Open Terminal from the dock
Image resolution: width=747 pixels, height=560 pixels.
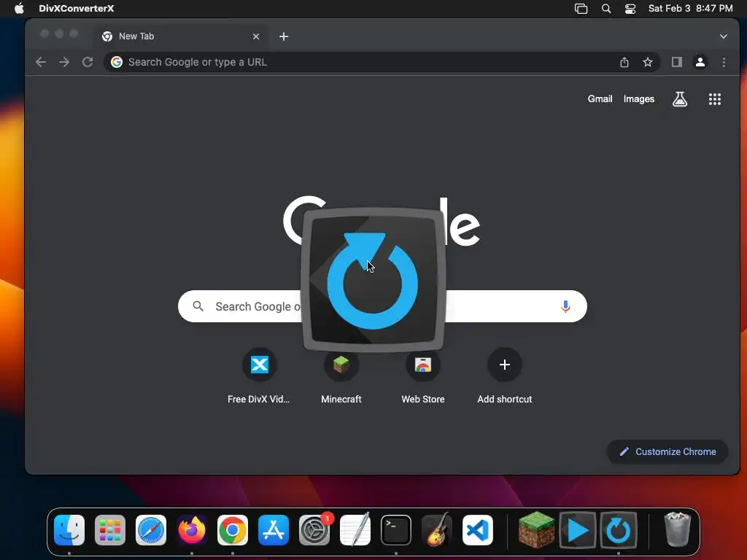tap(396, 530)
